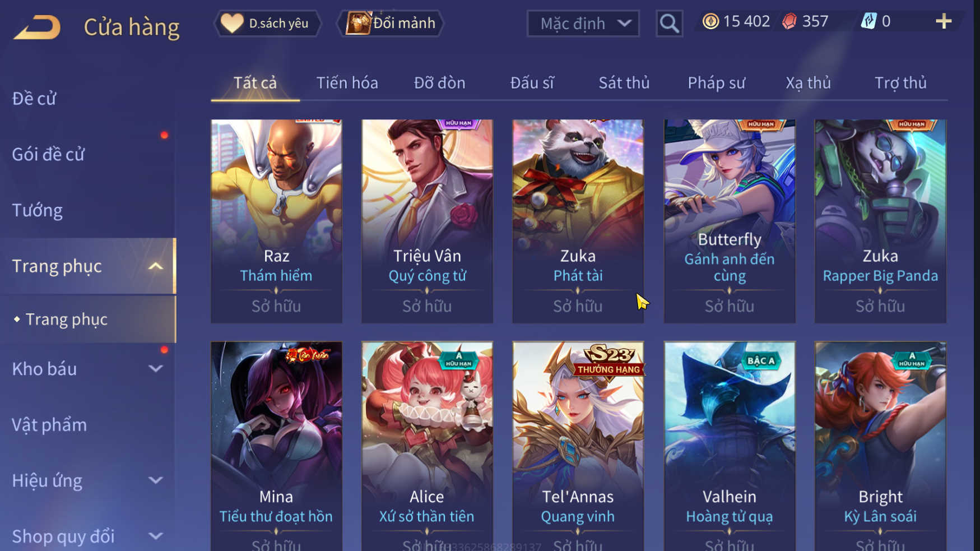Screen dimensions: 980x551
Task: Switch to the Sát thủ tab
Action: click(x=624, y=83)
